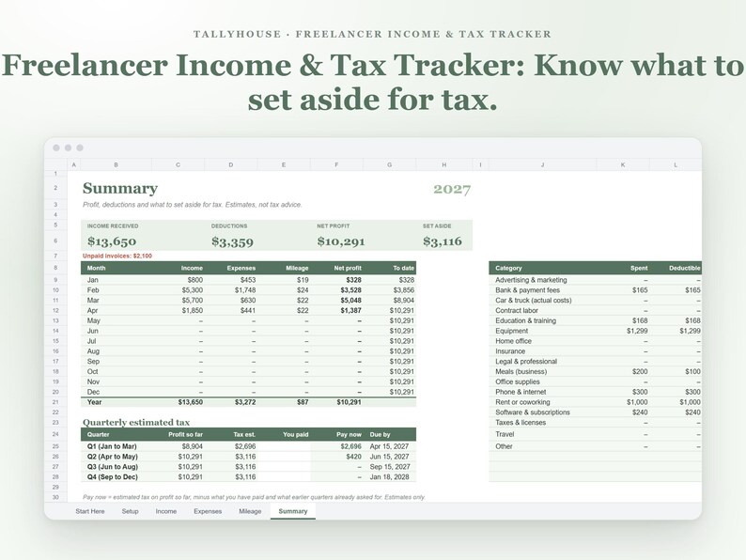Image resolution: width=746 pixels, height=560 pixels.
Task: Select Set Aside value $3,116 card
Action: (x=443, y=241)
